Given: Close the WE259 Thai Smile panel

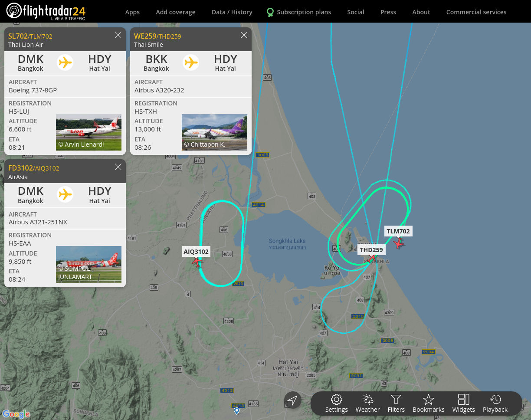Looking at the screenshot, I should [x=244, y=35].
